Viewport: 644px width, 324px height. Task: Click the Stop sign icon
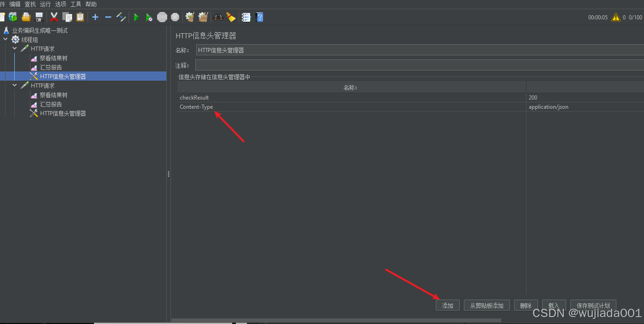162,17
